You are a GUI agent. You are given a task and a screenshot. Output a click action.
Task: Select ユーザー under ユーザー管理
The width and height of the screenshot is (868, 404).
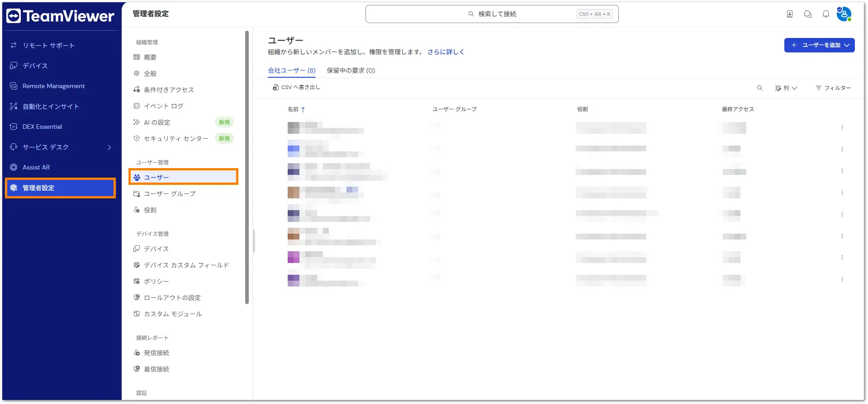pyautogui.click(x=183, y=177)
